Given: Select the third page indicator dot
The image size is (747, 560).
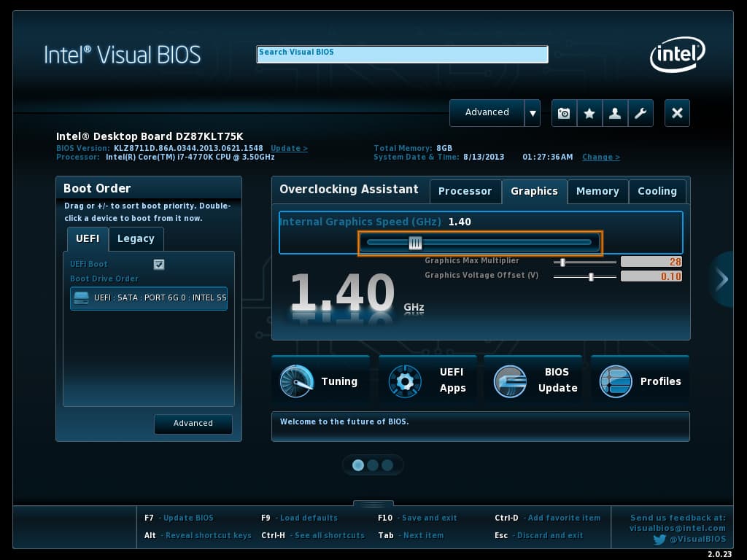Looking at the screenshot, I should [x=387, y=465].
